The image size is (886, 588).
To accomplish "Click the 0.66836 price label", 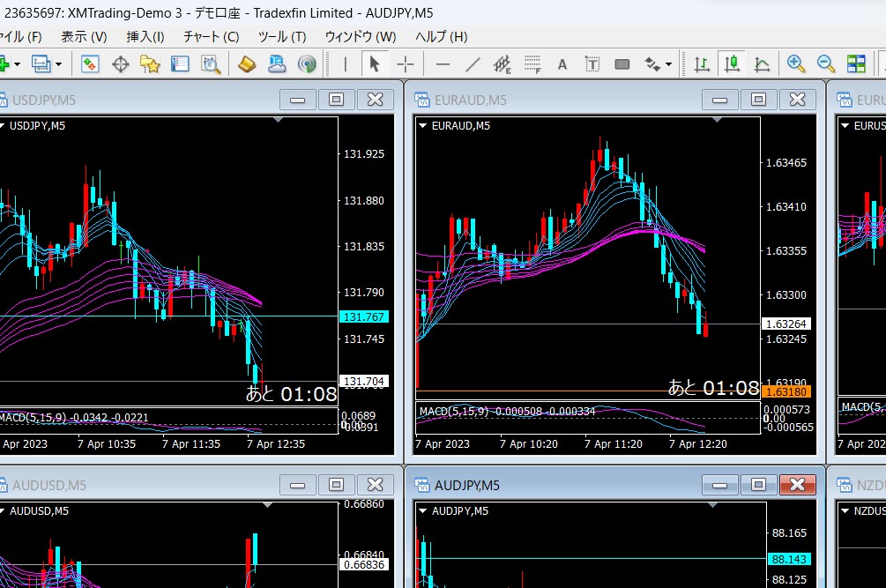I will click(x=364, y=564).
